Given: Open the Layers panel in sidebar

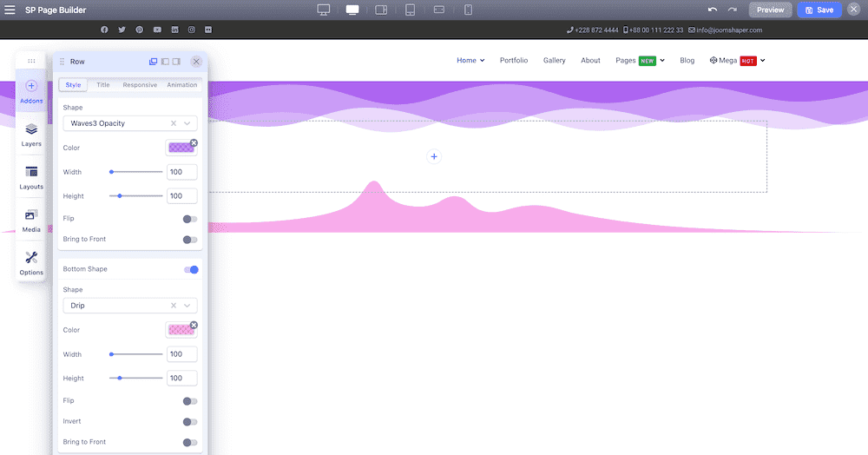Looking at the screenshot, I should (x=31, y=135).
